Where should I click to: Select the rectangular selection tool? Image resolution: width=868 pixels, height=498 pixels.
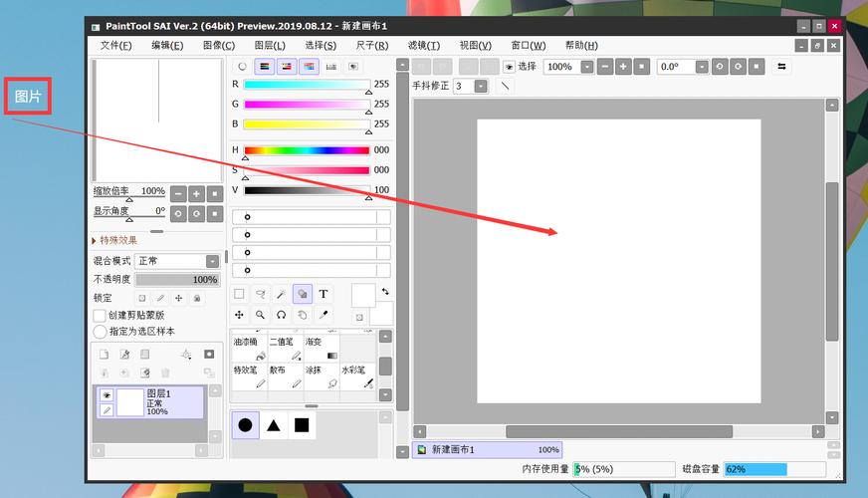click(239, 294)
